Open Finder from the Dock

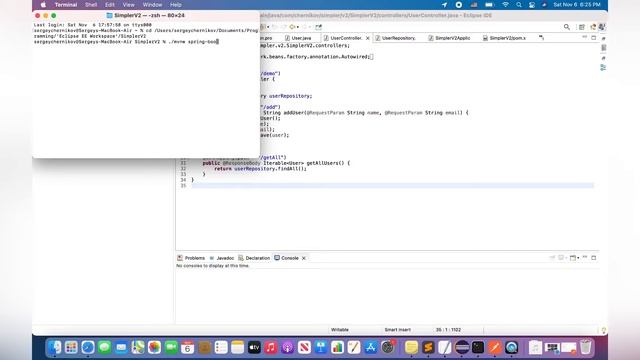pos(54,347)
